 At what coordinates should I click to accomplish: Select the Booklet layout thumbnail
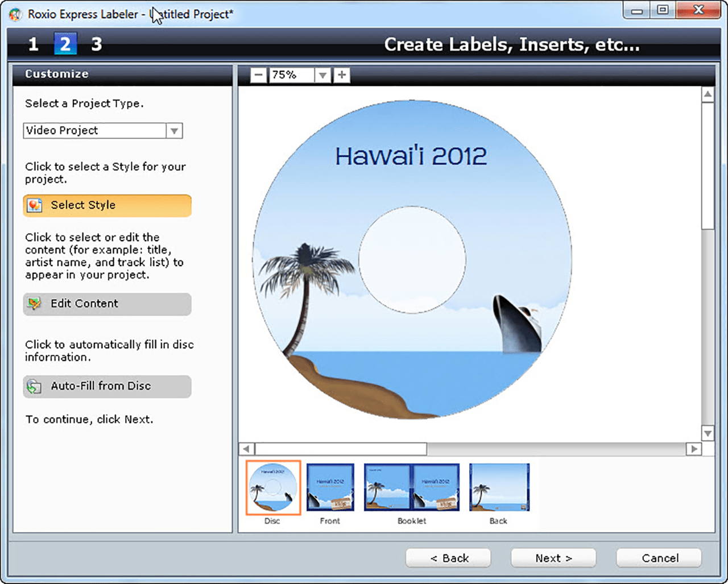(x=412, y=487)
